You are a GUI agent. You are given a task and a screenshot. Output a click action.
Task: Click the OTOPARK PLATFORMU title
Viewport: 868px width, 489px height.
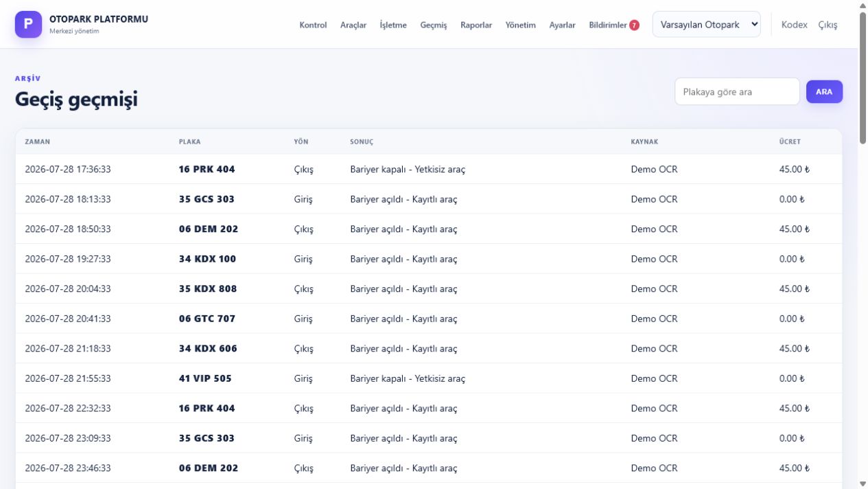pyautogui.click(x=99, y=19)
